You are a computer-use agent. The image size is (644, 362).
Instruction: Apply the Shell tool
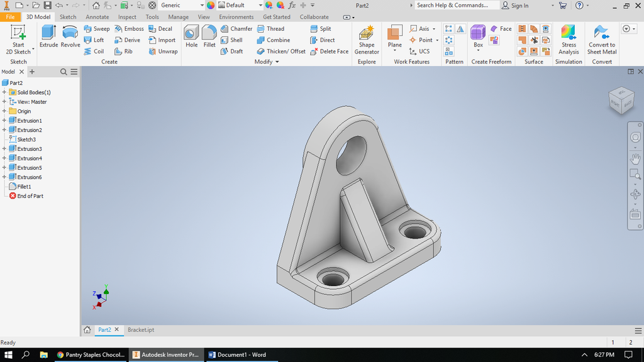click(231, 40)
